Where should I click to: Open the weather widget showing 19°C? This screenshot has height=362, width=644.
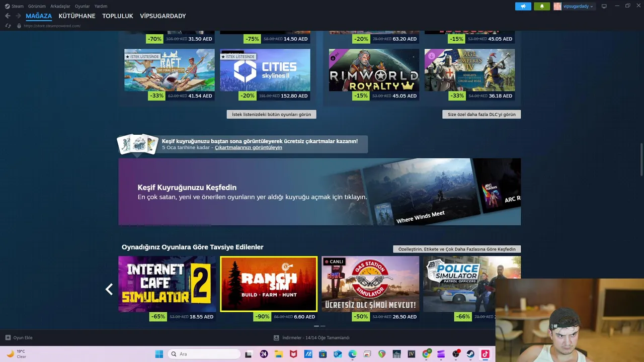tap(16, 354)
